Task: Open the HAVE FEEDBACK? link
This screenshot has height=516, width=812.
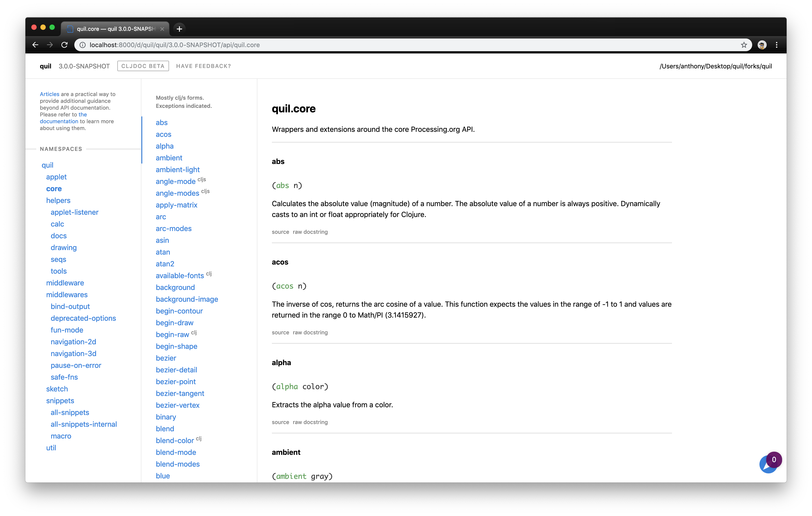Action: (x=203, y=66)
